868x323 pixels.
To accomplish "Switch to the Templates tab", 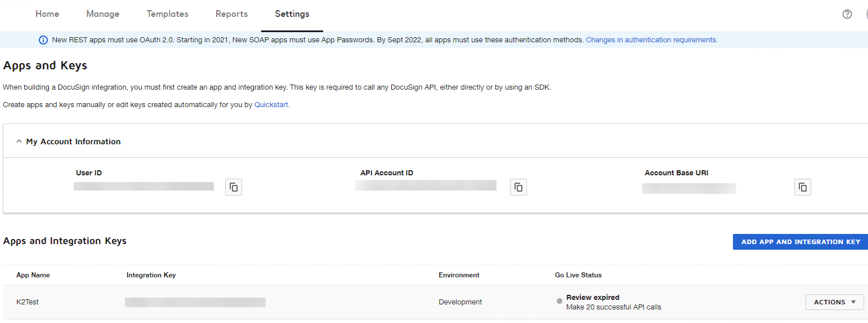I will point(167,14).
